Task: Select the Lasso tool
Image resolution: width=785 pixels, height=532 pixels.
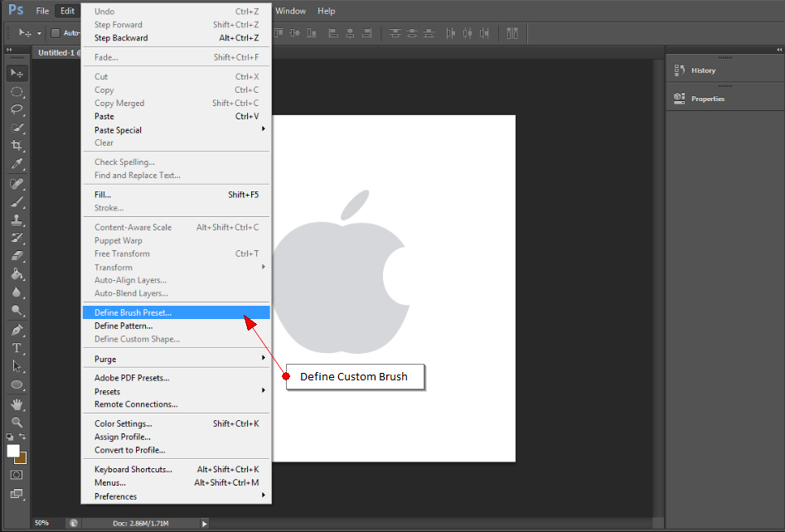Action: coord(17,109)
